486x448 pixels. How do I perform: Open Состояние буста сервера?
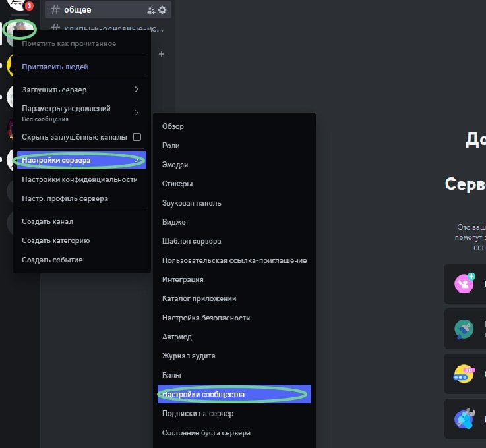pyautogui.click(x=234, y=433)
